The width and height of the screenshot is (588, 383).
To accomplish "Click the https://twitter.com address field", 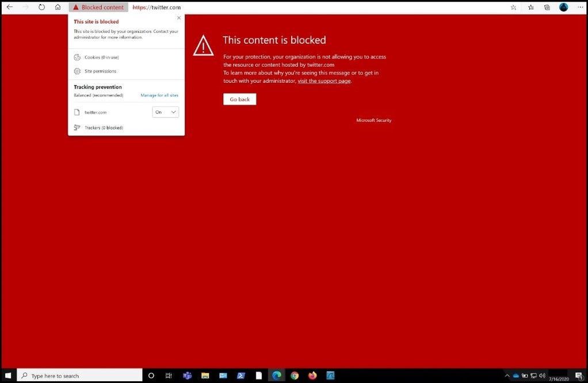I will pyautogui.click(x=156, y=7).
